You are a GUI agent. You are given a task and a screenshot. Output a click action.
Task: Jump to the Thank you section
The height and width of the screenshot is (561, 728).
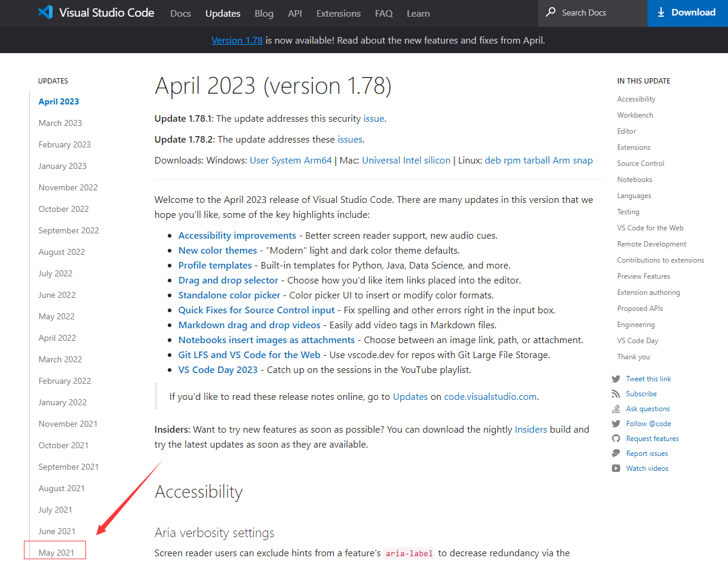634,357
